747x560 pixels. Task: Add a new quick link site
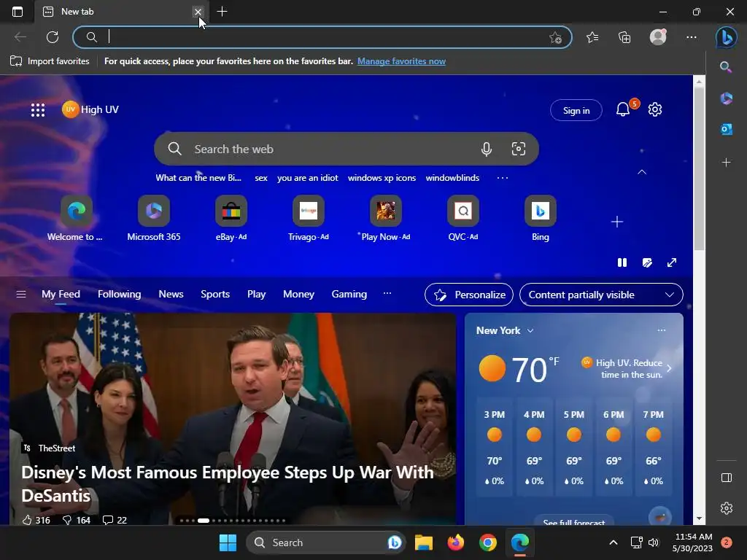(617, 222)
